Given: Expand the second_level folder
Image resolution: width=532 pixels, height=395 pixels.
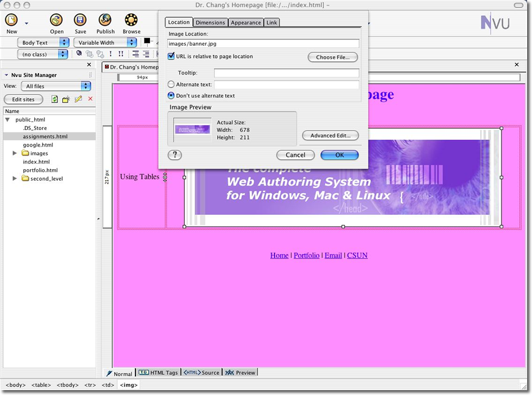Looking at the screenshot, I should (15, 178).
